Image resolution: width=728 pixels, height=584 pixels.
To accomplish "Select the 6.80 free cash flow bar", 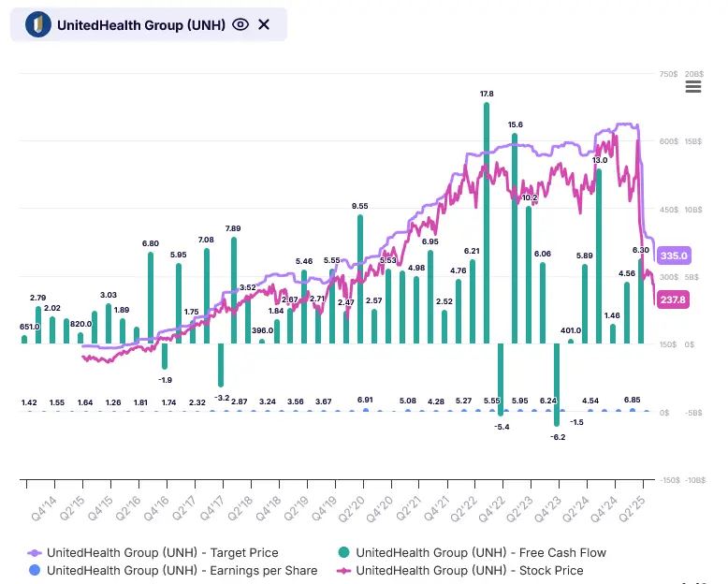I will click(x=151, y=298).
